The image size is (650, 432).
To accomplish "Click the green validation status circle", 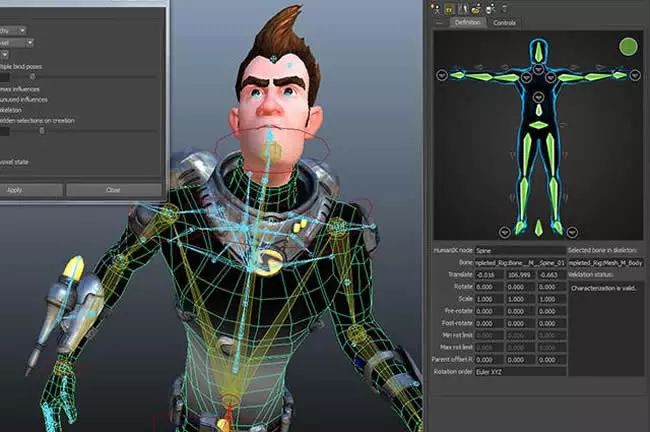I will coord(628,46).
